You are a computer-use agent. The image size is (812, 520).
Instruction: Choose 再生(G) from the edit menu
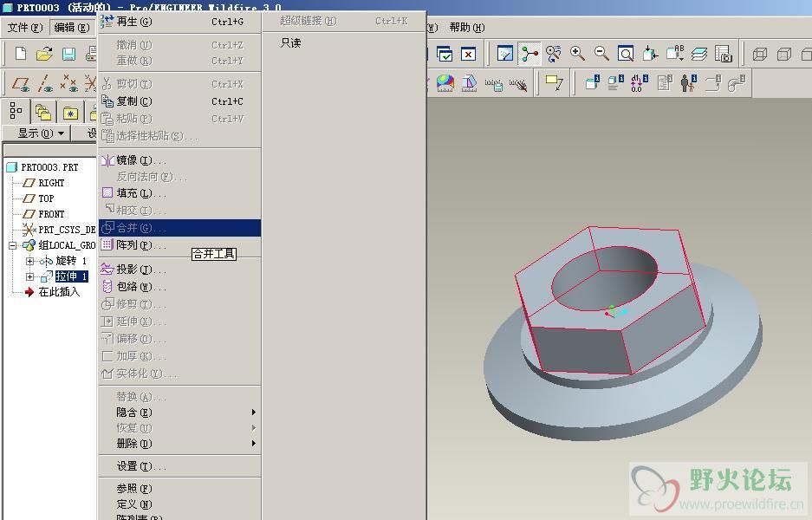pyautogui.click(x=179, y=22)
